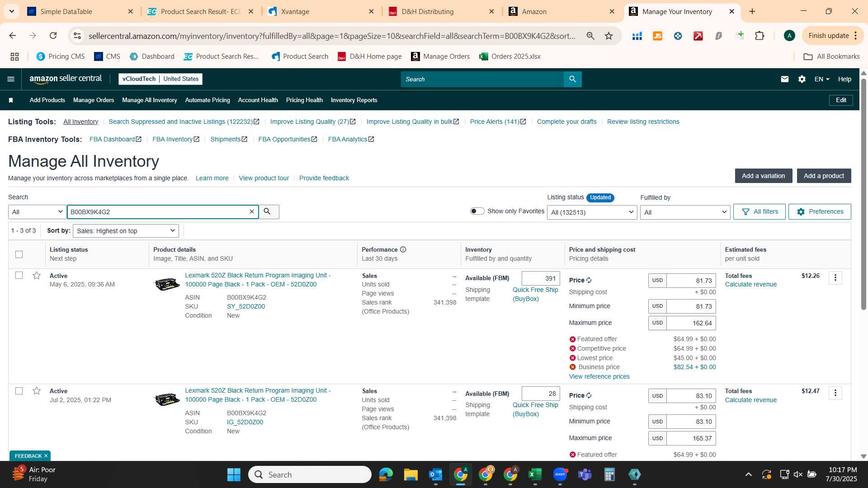Open Automate Pricing menu item
The image size is (868, 488).
[208, 100]
